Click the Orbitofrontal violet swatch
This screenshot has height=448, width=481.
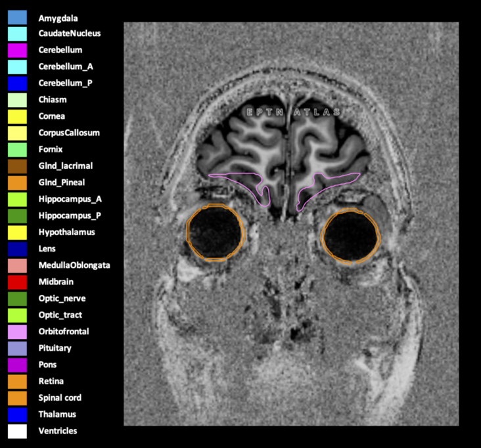(17, 332)
